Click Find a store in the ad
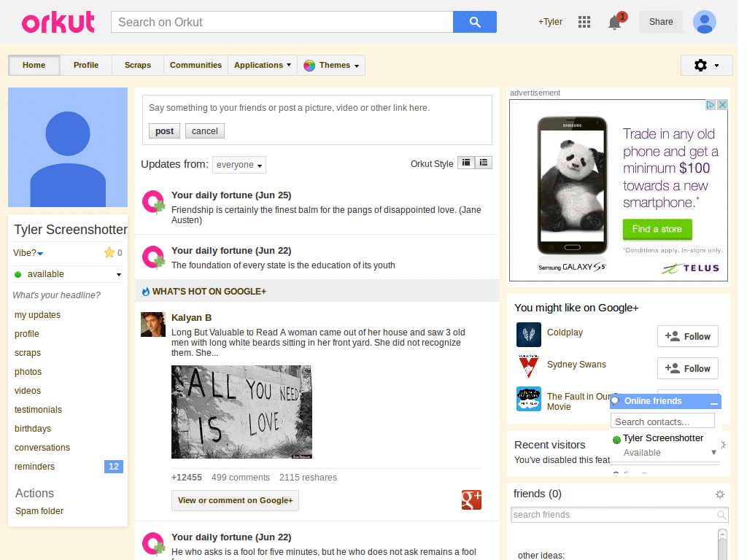This screenshot has width=747, height=560. pyautogui.click(x=657, y=229)
